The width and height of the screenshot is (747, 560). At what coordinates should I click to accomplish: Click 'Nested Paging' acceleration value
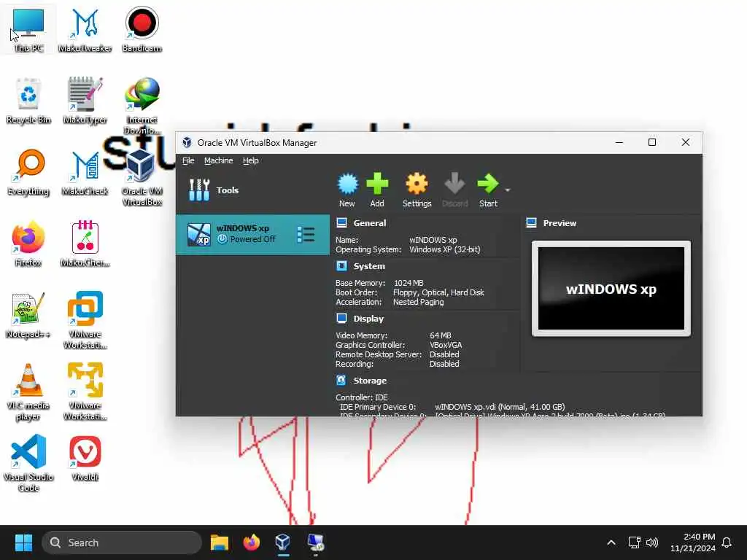(x=418, y=302)
